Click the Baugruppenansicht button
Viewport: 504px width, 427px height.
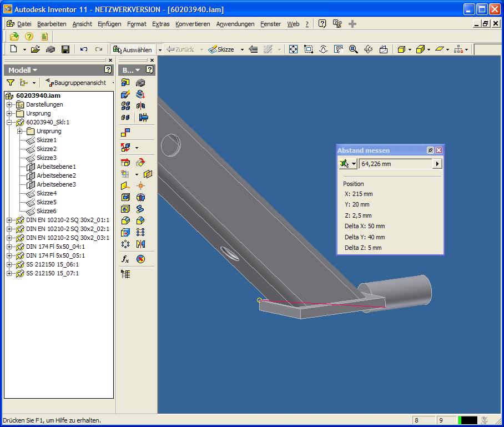point(76,83)
